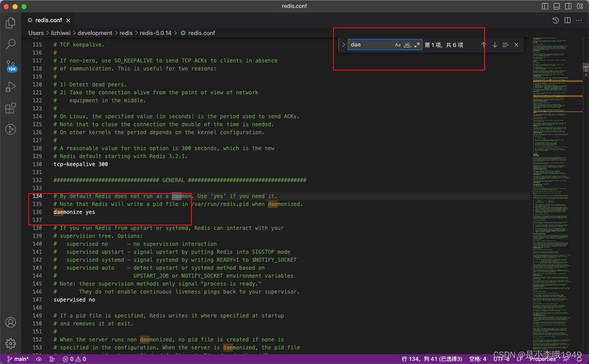Open the Extensions view
This screenshot has width=589, height=364.
[x=11, y=108]
